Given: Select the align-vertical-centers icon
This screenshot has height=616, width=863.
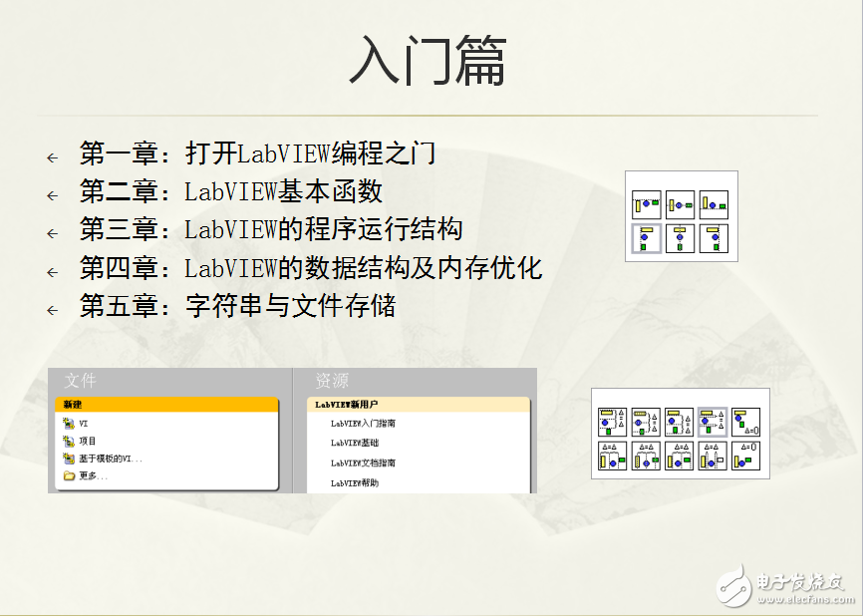Looking at the screenshot, I should coord(680,205).
